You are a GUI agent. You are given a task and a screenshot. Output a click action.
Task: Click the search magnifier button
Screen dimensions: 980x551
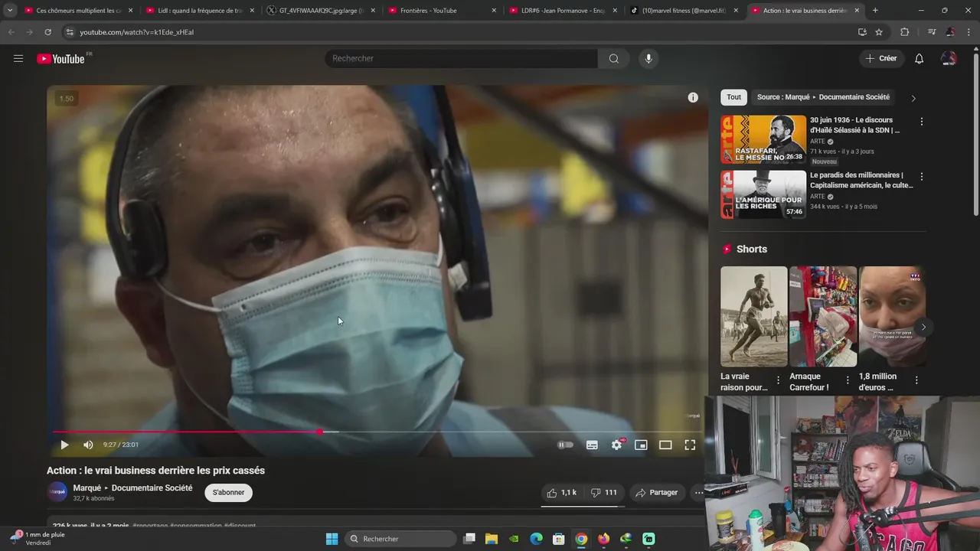coord(613,58)
